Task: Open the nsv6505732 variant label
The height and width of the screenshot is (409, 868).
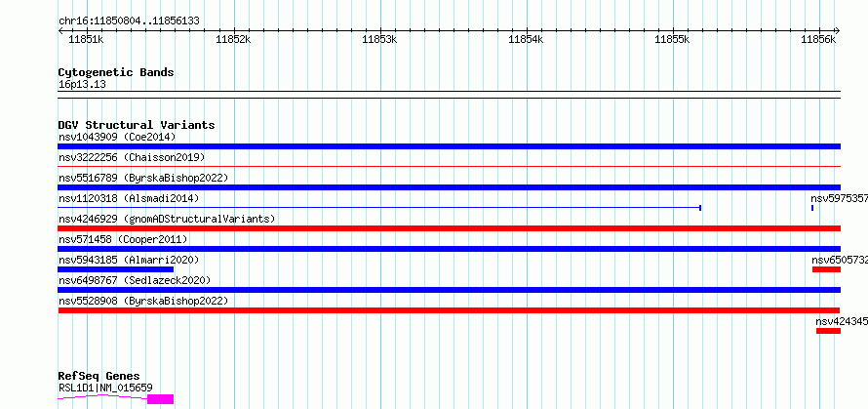Action: pyautogui.click(x=840, y=260)
